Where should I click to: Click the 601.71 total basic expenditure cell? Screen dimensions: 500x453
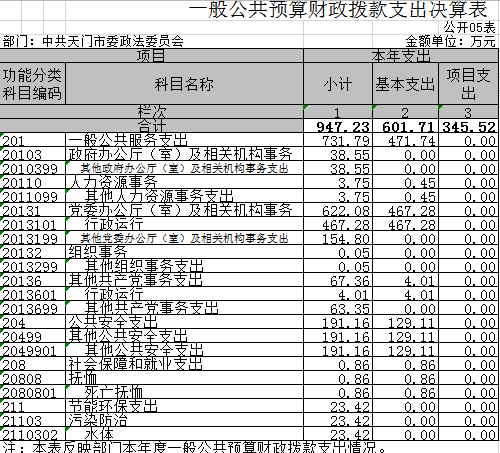click(405, 126)
